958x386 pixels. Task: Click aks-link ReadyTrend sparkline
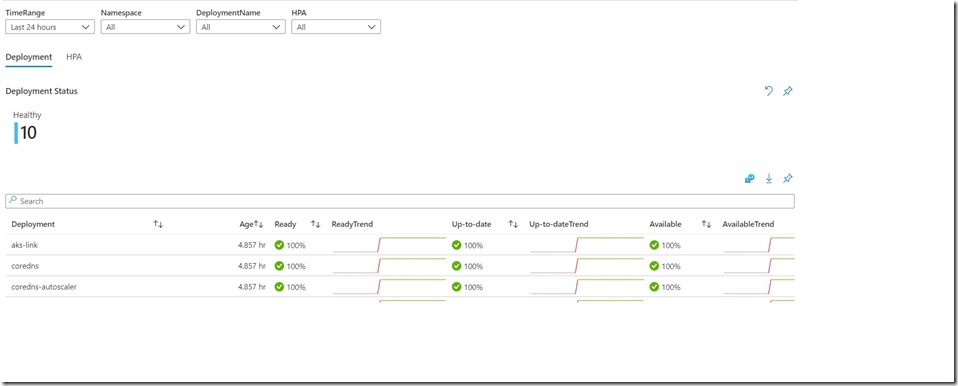pos(389,245)
